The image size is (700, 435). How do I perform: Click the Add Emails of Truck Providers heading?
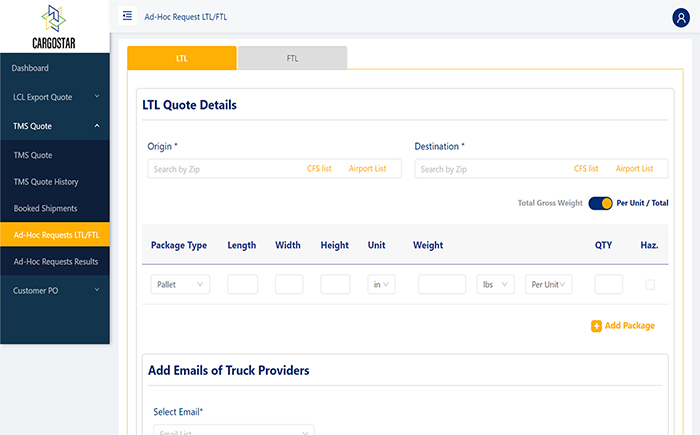click(x=229, y=370)
